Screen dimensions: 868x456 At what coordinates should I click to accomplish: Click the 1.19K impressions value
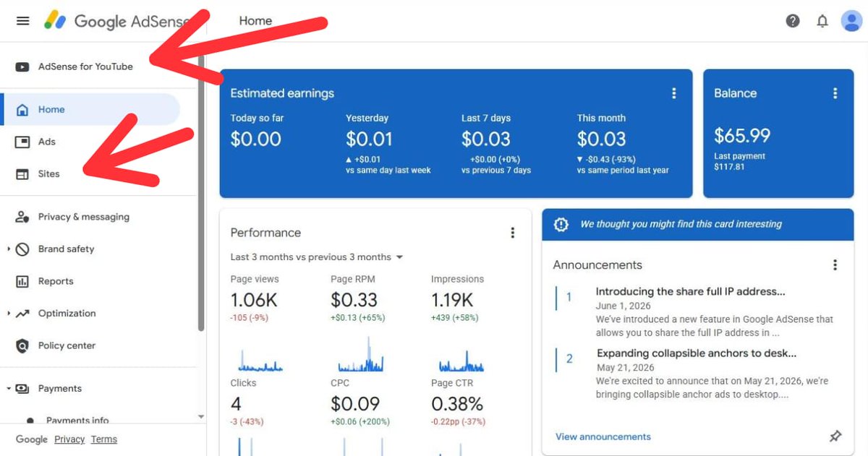click(x=452, y=300)
